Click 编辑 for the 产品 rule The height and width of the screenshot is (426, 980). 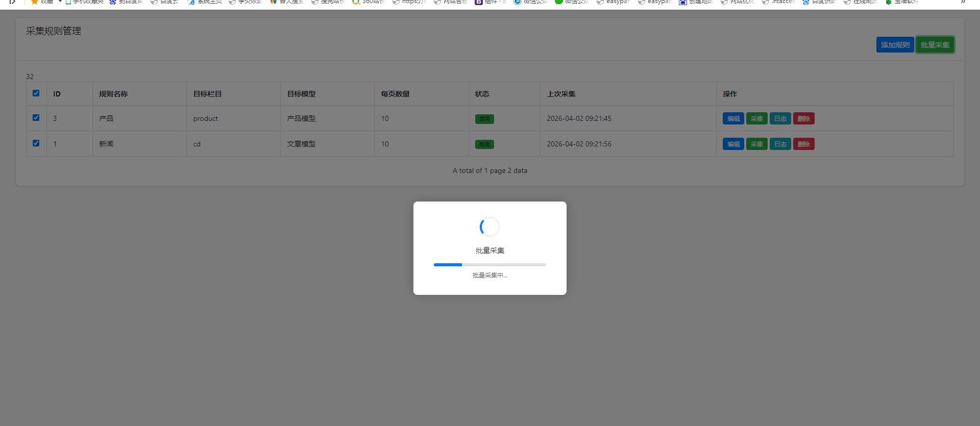[733, 119]
